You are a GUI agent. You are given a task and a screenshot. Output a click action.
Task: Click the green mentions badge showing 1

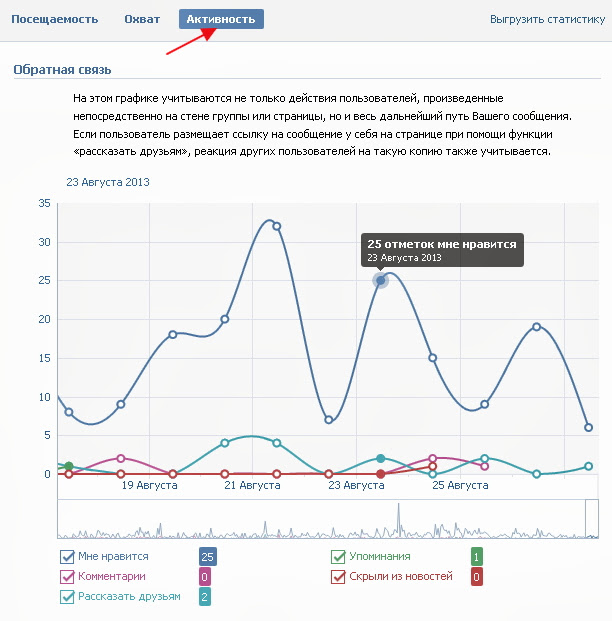pyautogui.click(x=477, y=557)
